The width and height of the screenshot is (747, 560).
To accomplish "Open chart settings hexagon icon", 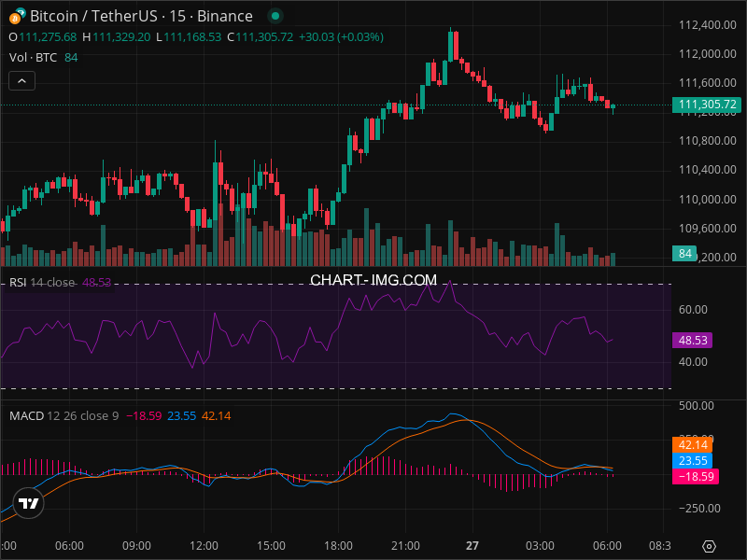I will (709, 546).
